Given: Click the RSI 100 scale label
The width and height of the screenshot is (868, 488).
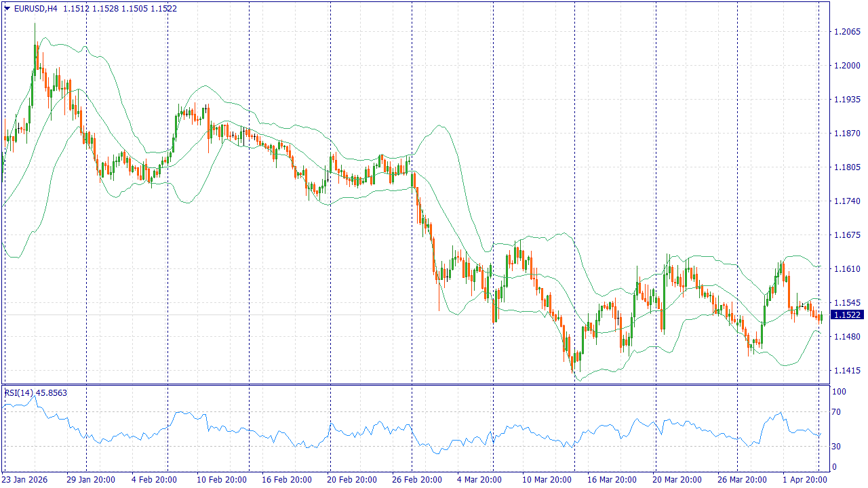Looking at the screenshot, I should (838, 392).
